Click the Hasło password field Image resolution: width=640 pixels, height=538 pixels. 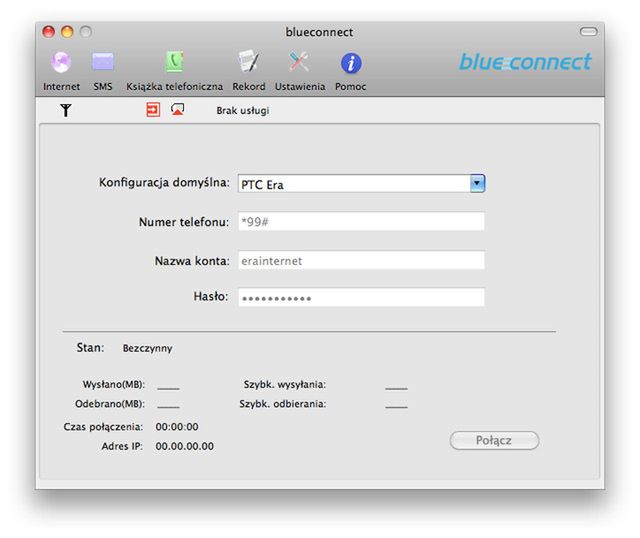tap(361, 297)
